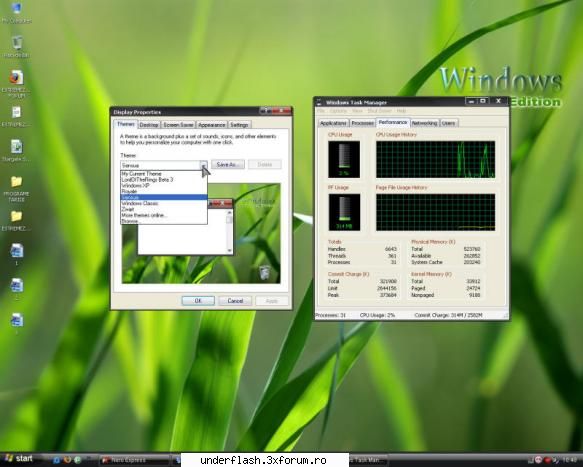583x467 pixels.
Task: Close the Display Properties dialog
Action: [x=281, y=111]
